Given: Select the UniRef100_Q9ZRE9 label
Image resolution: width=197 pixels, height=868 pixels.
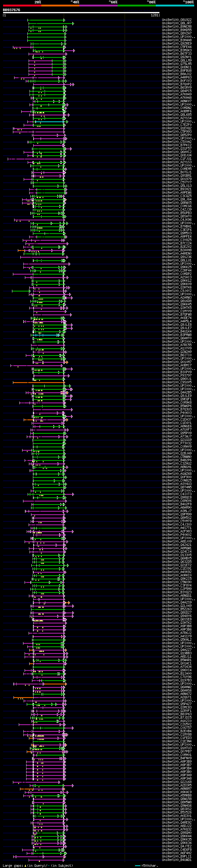Looking at the screenshot, I should (x=177, y=43).
